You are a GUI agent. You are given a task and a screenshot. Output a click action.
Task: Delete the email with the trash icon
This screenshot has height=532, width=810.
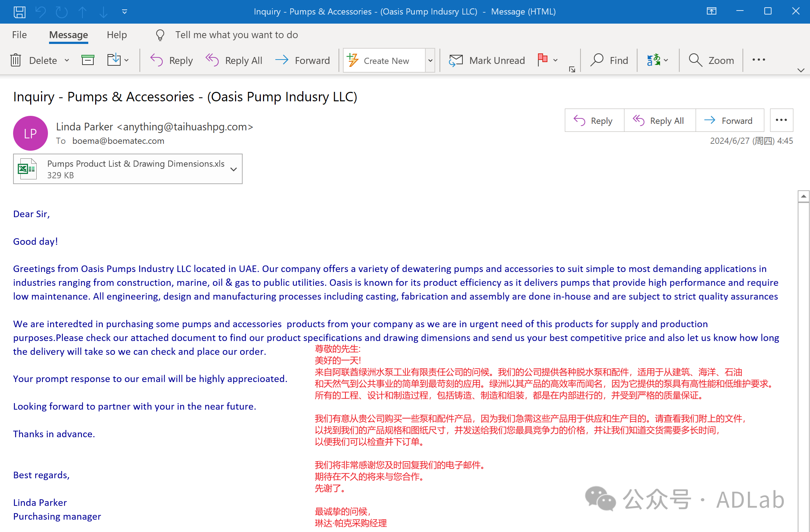(x=16, y=60)
